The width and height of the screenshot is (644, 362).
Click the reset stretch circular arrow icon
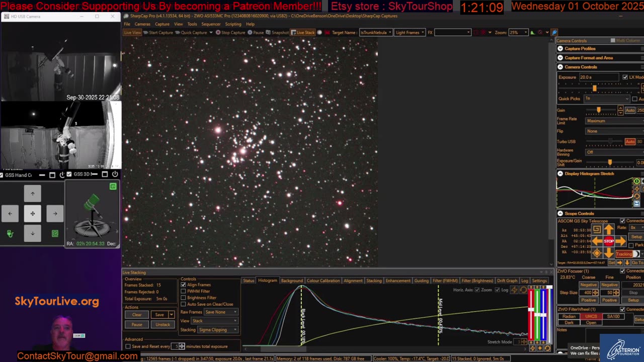tap(636, 196)
